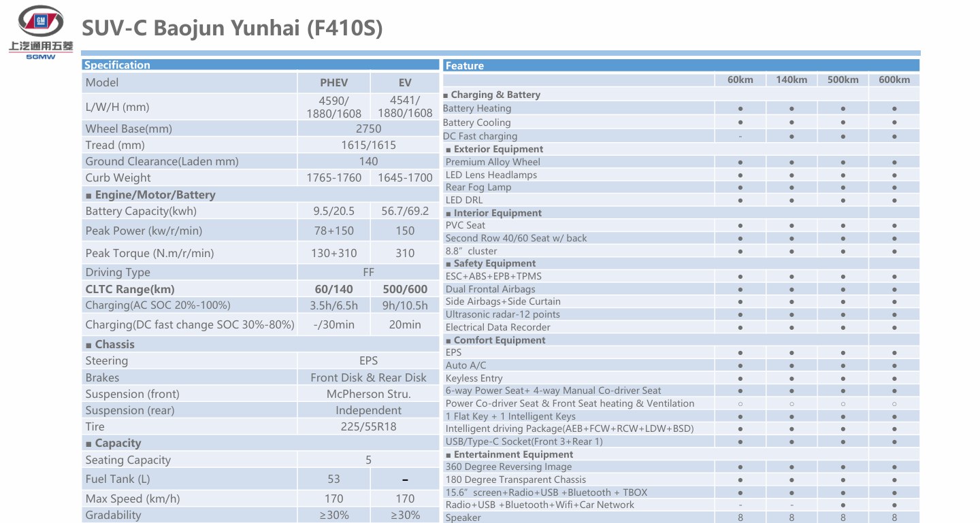Screen dimensions: 980x523
Task: Select the EV column header
Action: (x=405, y=82)
